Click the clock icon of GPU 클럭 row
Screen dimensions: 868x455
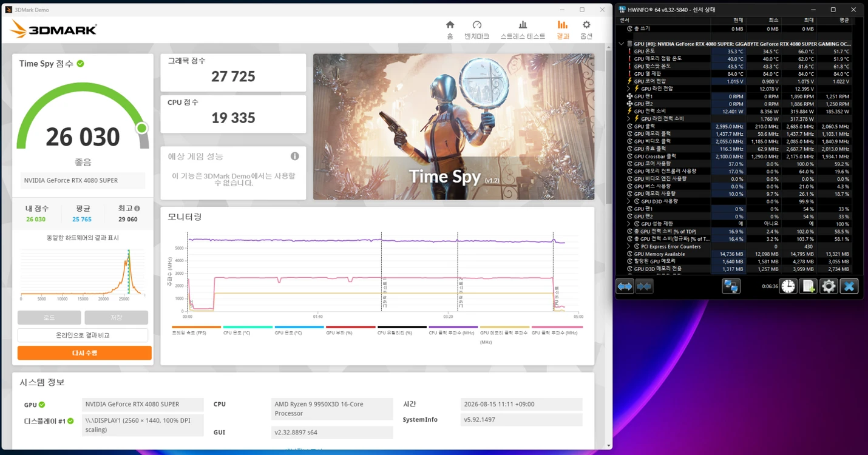coord(629,126)
